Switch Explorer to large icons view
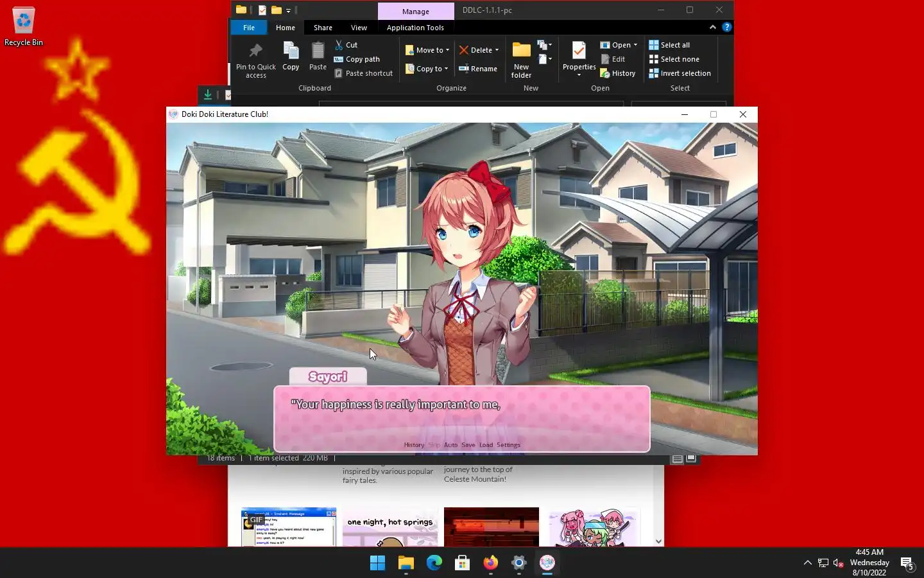Image resolution: width=924 pixels, height=578 pixels. [691, 459]
